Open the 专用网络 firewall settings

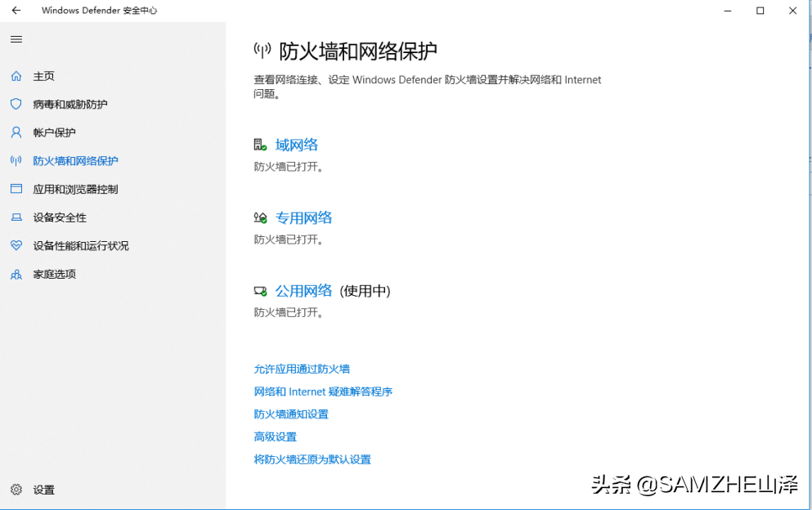pos(303,218)
